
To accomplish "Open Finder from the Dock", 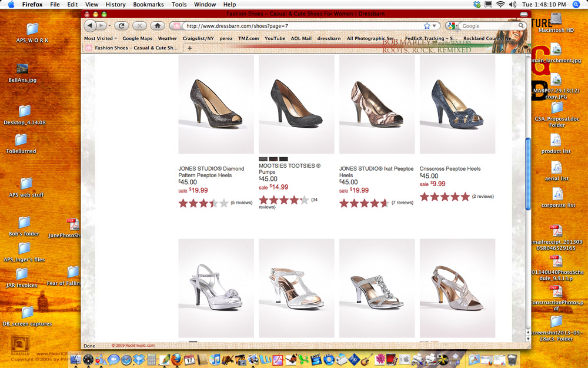I will tap(76, 359).
